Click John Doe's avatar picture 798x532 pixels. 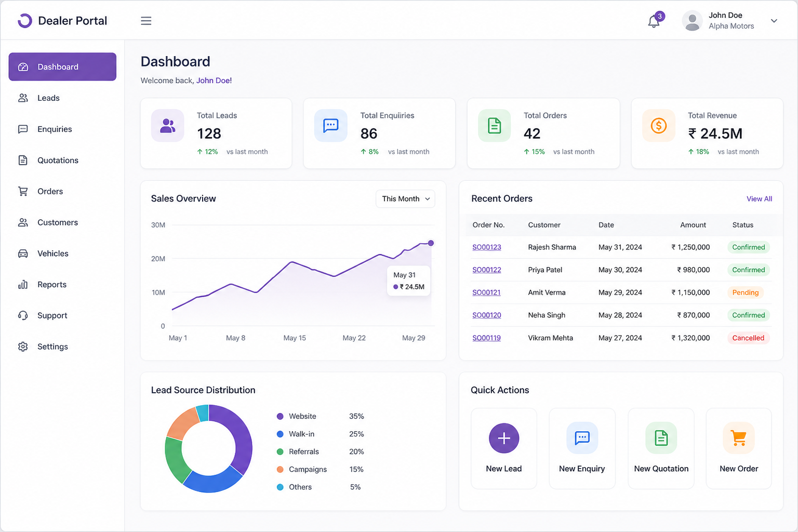(692, 21)
